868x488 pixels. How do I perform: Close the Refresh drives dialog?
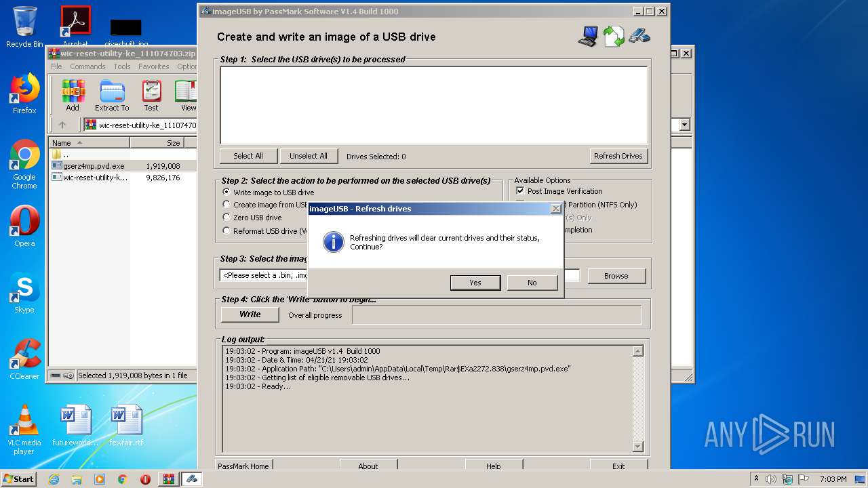pos(556,209)
